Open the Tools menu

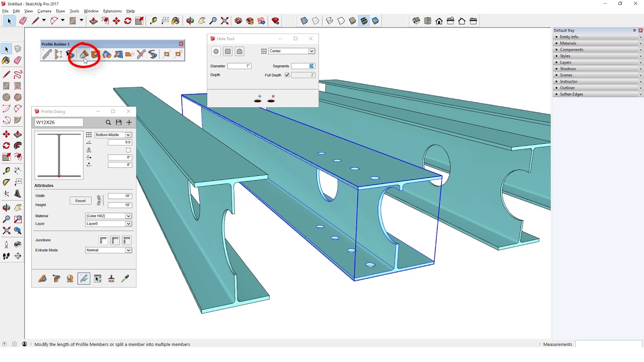[x=74, y=11]
